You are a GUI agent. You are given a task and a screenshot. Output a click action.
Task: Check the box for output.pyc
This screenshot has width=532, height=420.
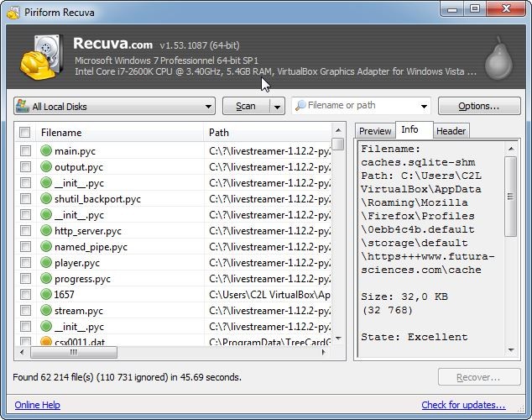pyautogui.click(x=25, y=166)
